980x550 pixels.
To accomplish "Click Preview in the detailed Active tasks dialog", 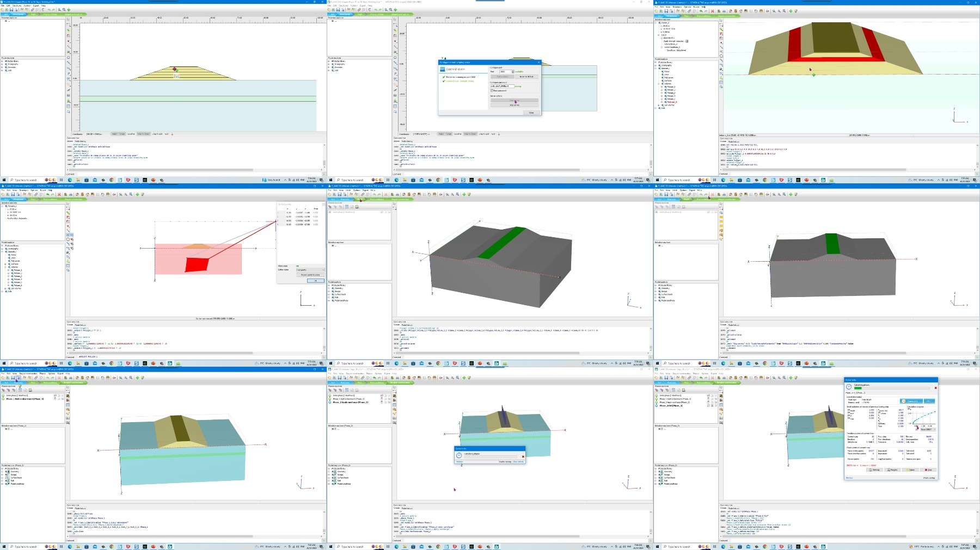I will (893, 470).
